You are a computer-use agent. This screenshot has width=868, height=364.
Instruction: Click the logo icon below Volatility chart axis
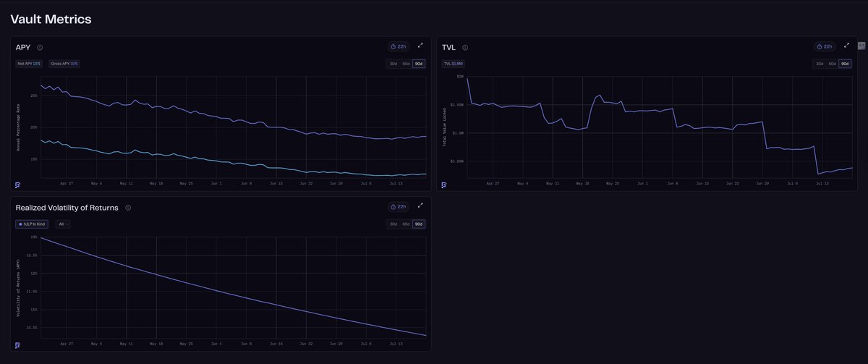click(x=17, y=345)
